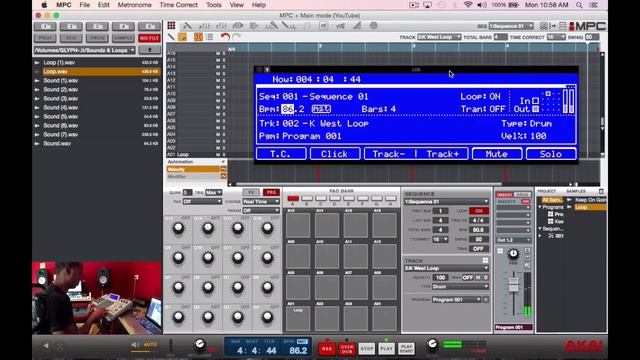Open the Time Correct dropdown in toolbar
This screenshot has height=360, width=640.
tap(556, 37)
